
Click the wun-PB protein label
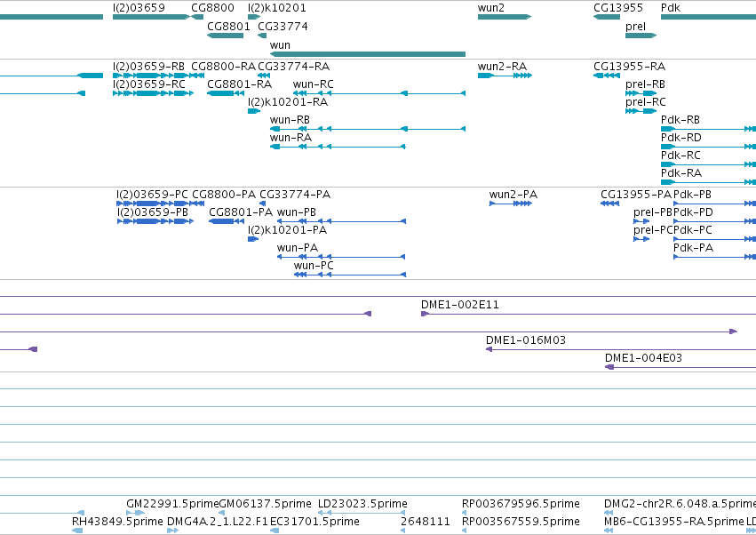297,212
